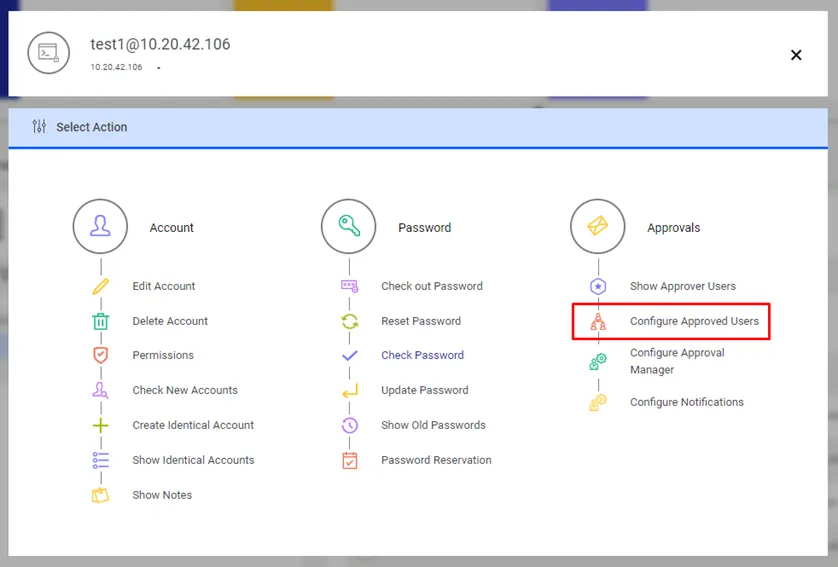
Task: Open Configure Approval Manager
Action: click(677, 361)
